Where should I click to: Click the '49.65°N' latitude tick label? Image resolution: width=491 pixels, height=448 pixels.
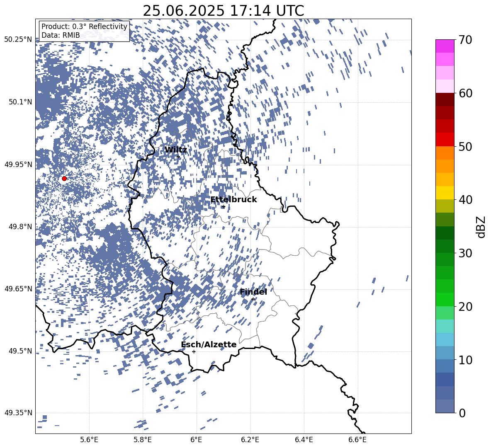click(18, 289)
